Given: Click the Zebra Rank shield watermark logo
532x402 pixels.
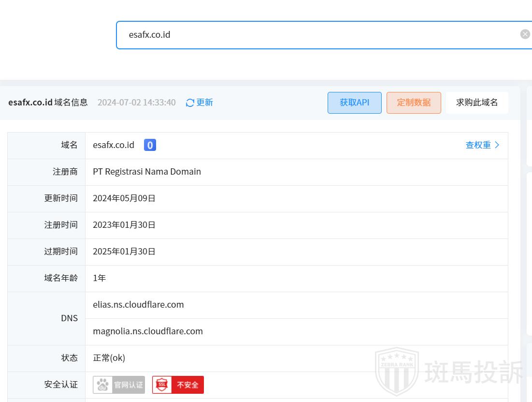Looking at the screenshot, I should [x=397, y=371].
